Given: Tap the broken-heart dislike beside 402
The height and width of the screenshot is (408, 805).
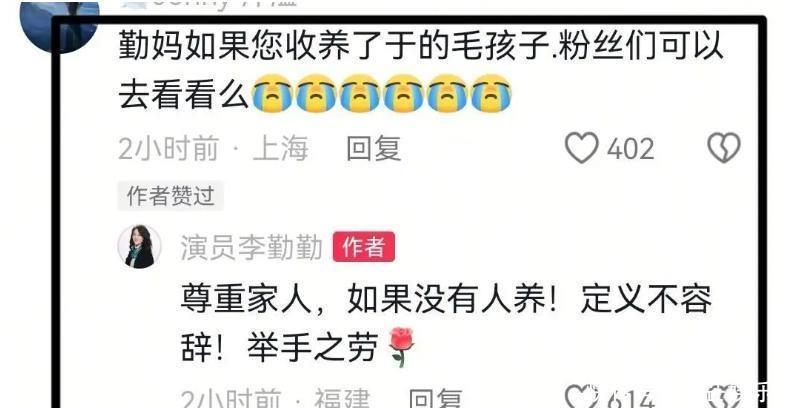Looking at the screenshot, I should 724,148.
